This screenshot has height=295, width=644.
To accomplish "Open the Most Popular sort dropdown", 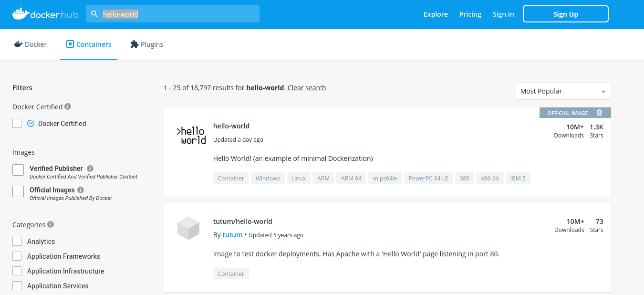I will [x=563, y=91].
